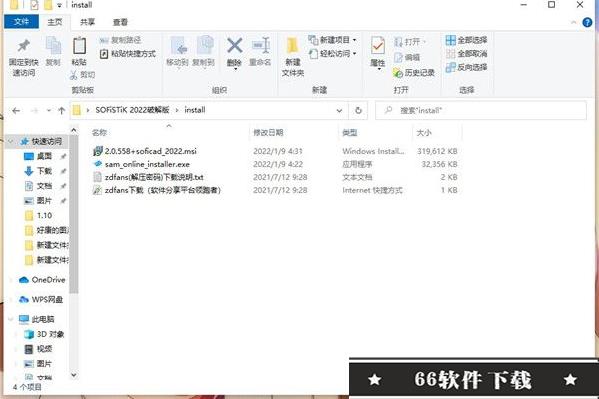Open Videos under This PC
Screen dimensions: 599x399
tap(38, 349)
